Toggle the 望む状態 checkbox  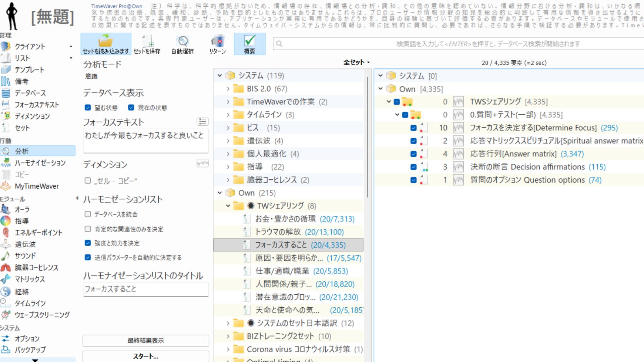pos(88,108)
